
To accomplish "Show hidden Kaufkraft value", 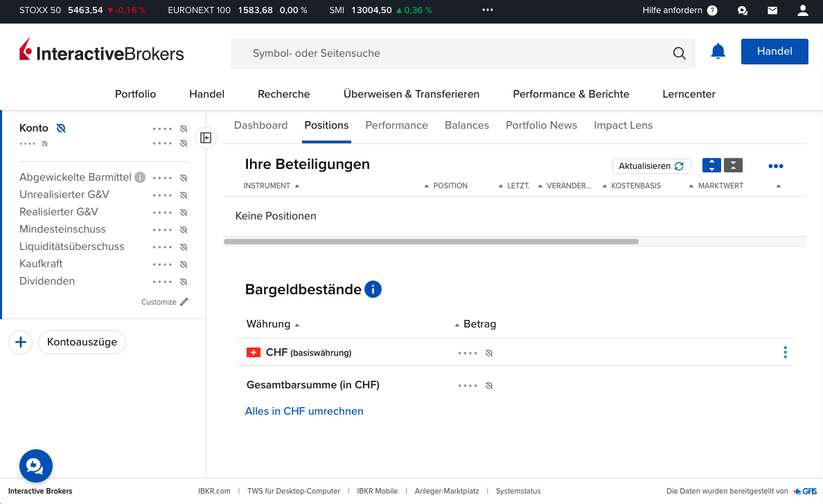I will pyautogui.click(x=184, y=264).
